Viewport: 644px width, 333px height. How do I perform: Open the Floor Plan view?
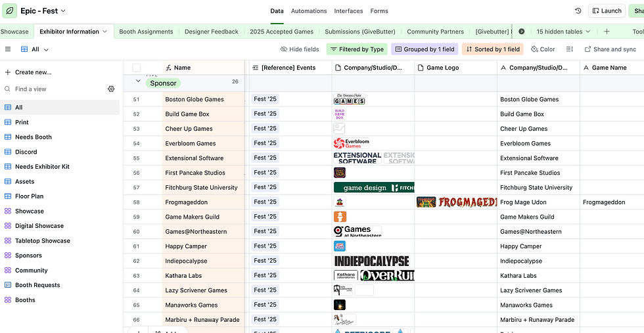click(60, 196)
